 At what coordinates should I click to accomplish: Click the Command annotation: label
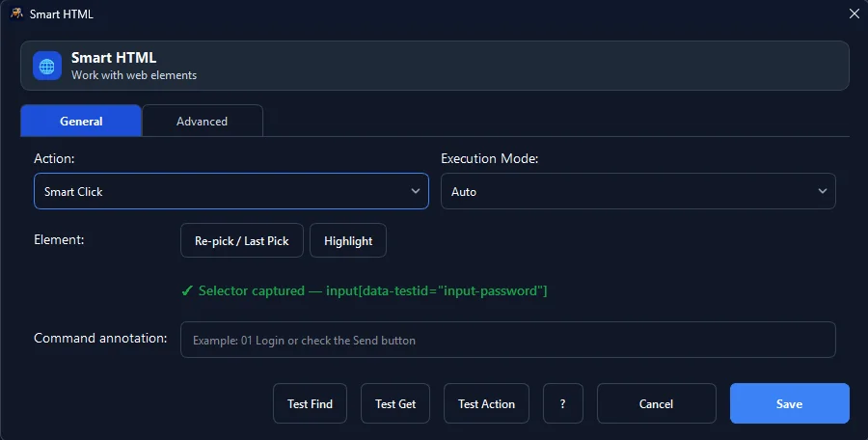pos(100,338)
